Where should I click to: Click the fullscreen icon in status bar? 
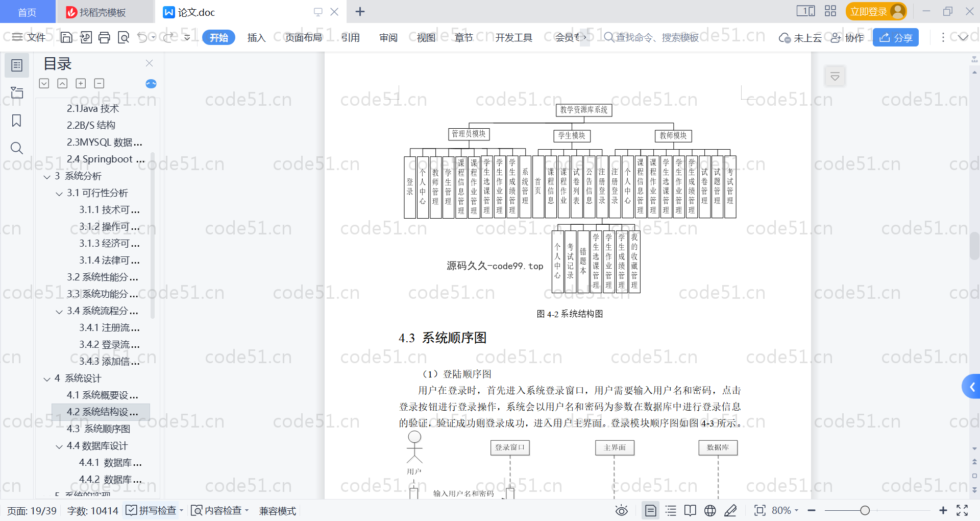[x=962, y=510]
